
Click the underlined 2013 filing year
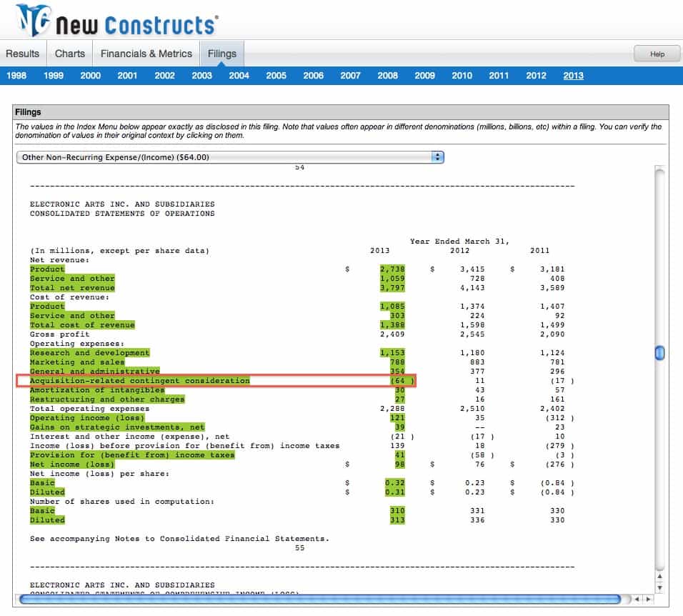[x=573, y=76]
